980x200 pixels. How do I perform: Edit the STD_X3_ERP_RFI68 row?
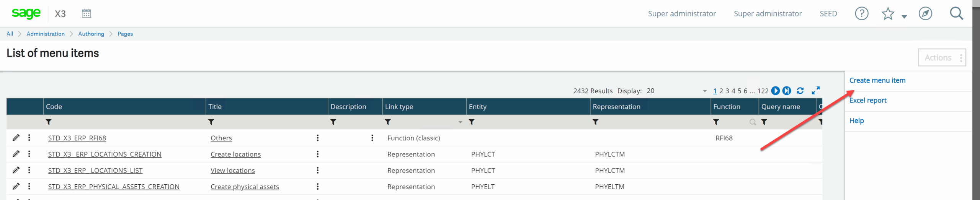[16, 138]
